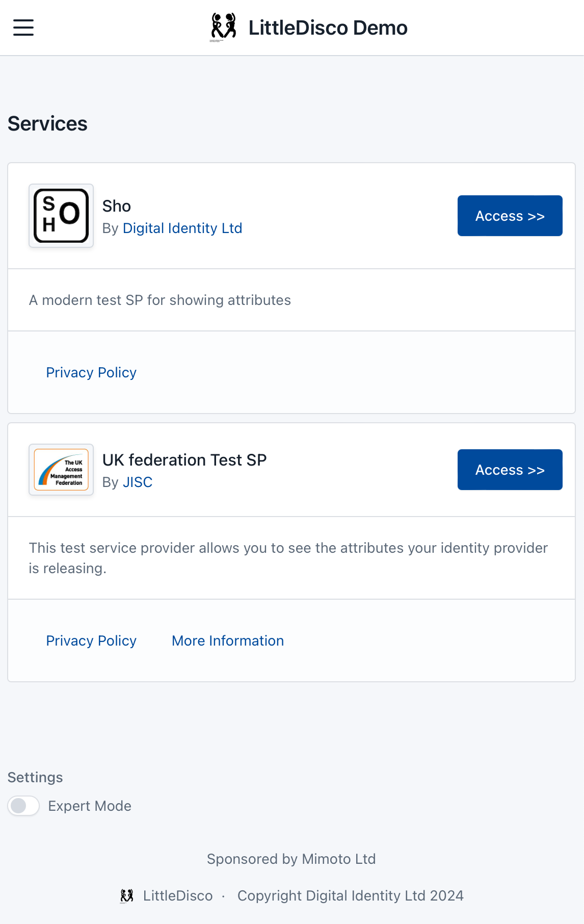
Task: Open the JISC organisation link
Action: [x=138, y=482]
